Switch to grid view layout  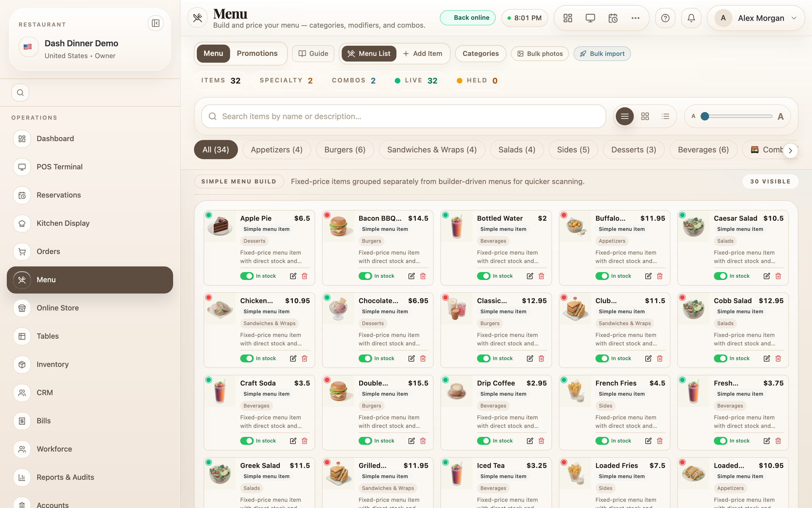click(645, 116)
